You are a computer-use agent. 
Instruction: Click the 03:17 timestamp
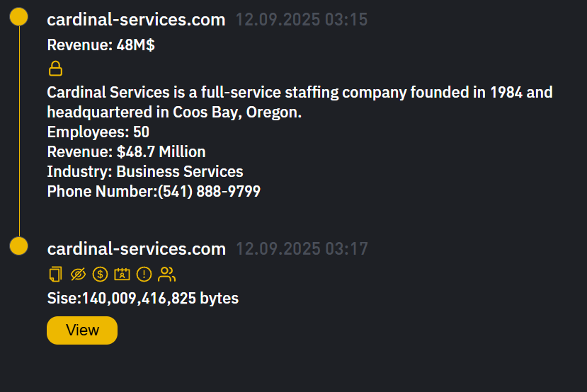point(301,249)
